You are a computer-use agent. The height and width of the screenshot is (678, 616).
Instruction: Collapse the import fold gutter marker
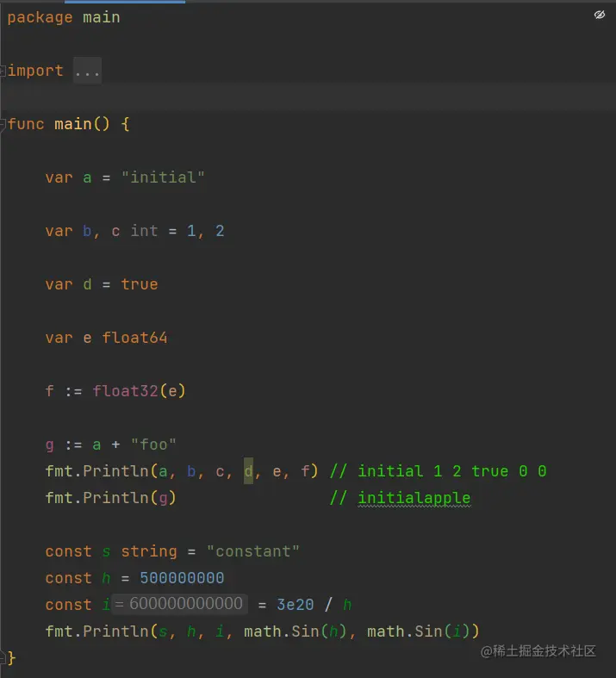click(3, 71)
